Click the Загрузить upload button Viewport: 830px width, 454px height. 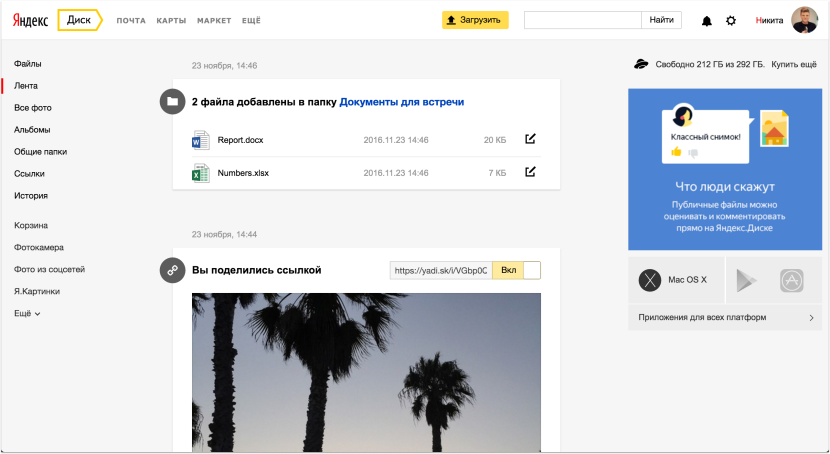click(475, 20)
